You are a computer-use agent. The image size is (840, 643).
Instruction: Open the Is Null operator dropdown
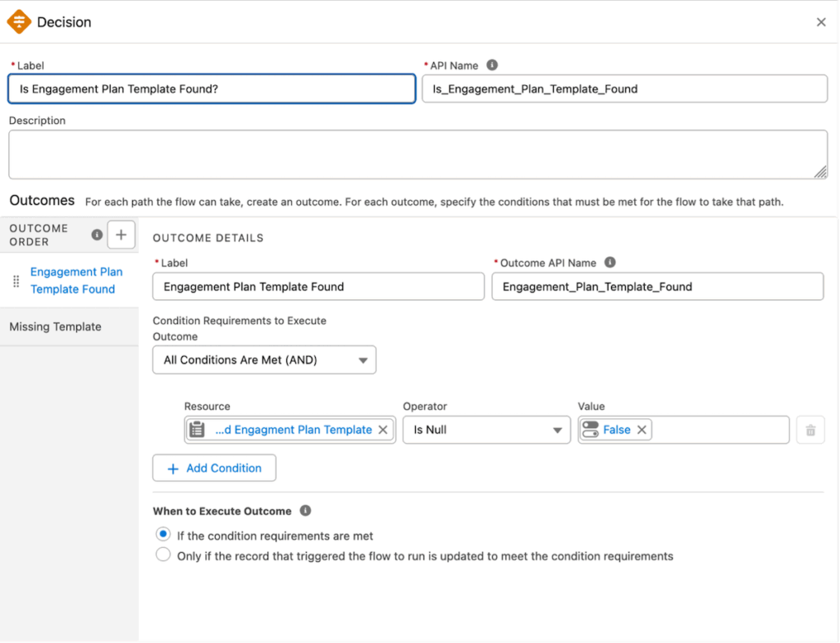pos(486,430)
